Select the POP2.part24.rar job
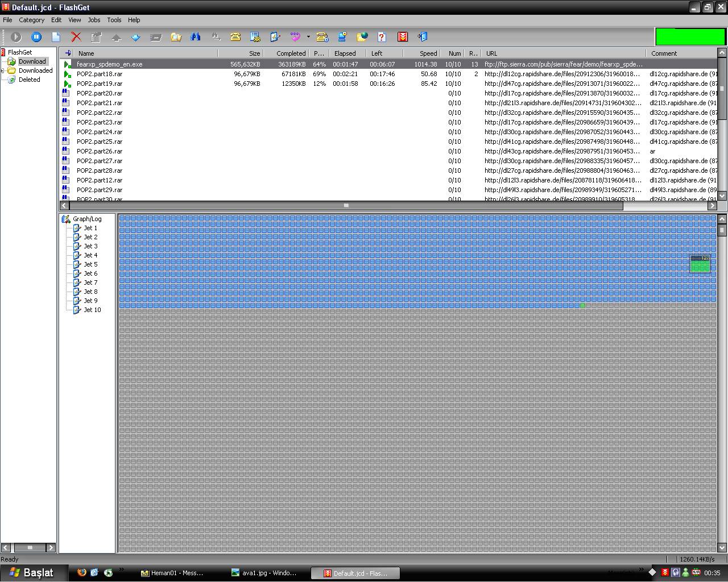 (x=389, y=132)
